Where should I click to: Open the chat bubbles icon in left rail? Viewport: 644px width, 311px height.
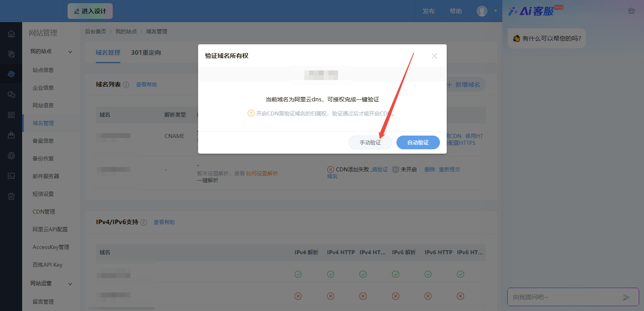11,95
